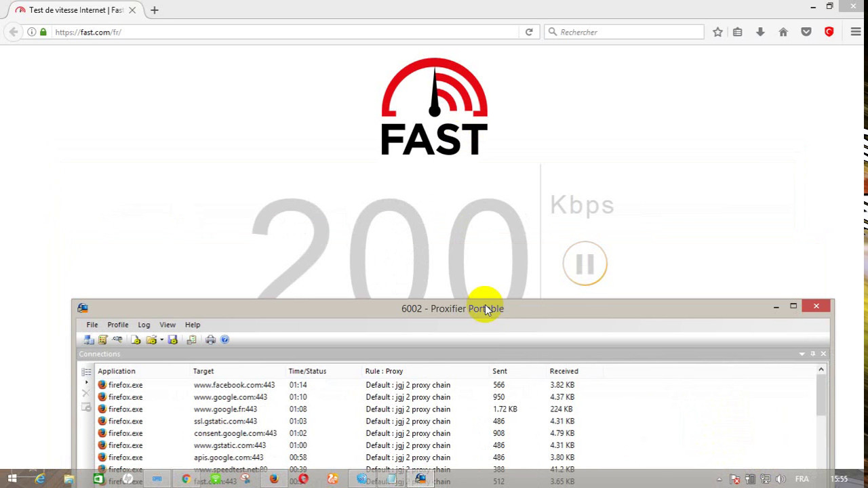Click the red shield extension icon
The image size is (868, 488).
pos(829,32)
